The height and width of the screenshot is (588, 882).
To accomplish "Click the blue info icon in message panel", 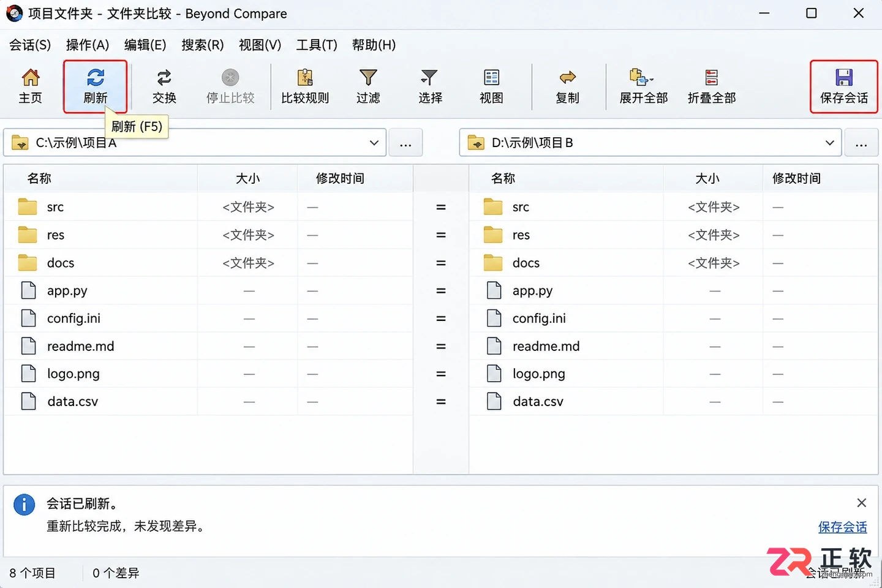I will tap(24, 505).
